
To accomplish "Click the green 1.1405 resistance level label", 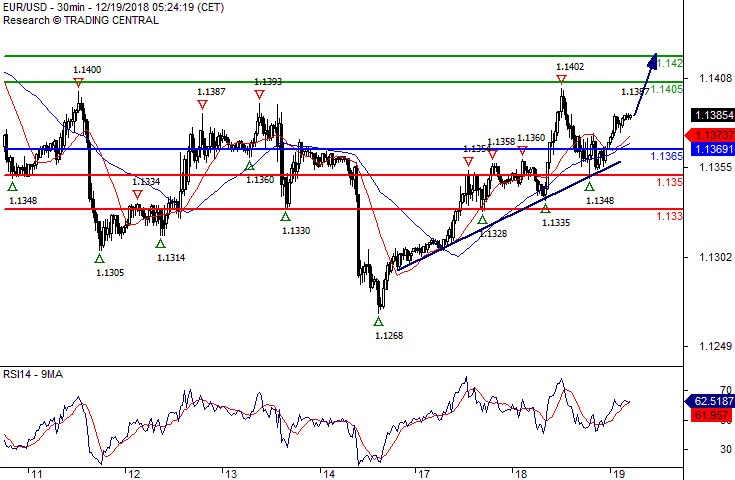I will 667,90.
